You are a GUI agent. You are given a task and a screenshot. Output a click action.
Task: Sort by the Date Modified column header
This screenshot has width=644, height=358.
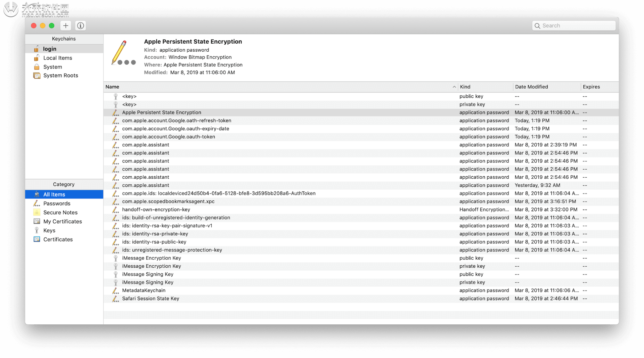click(547, 87)
